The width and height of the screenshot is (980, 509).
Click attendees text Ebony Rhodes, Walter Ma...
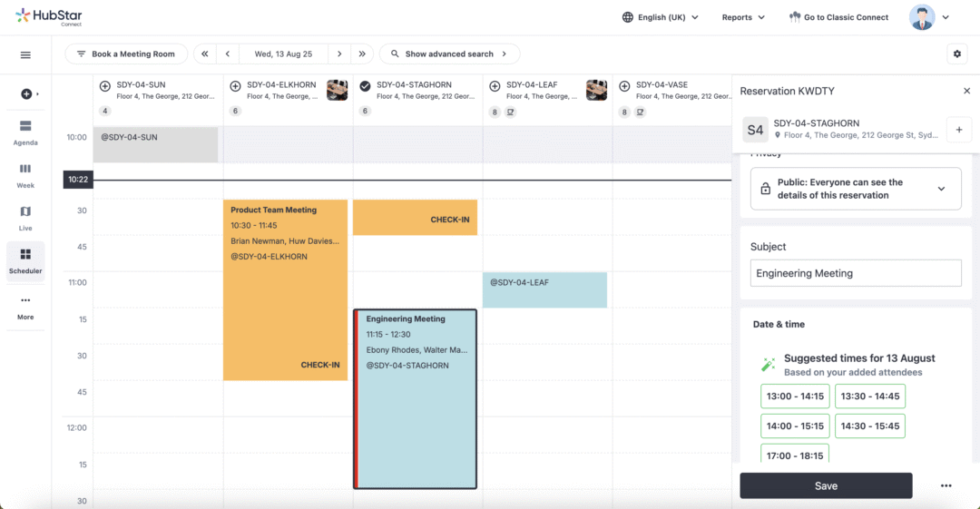click(x=416, y=349)
